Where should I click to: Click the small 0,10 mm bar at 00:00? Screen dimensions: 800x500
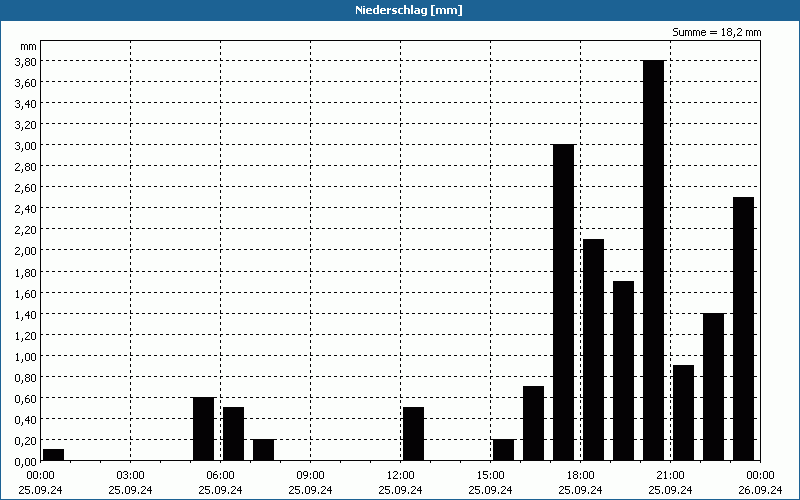coord(54,455)
